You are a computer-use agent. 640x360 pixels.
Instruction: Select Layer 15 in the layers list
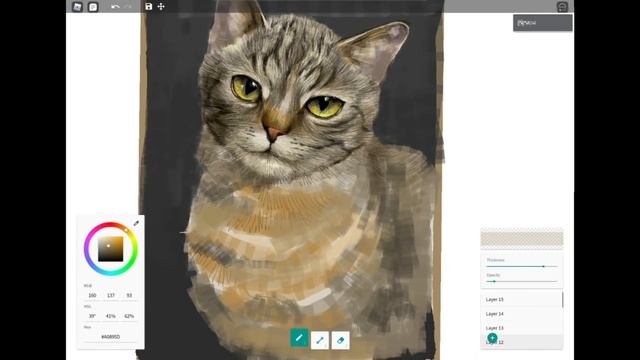(x=521, y=300)
